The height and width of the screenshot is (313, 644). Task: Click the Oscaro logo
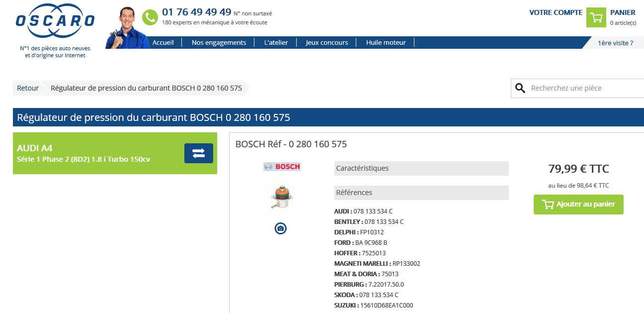point(55,21)
